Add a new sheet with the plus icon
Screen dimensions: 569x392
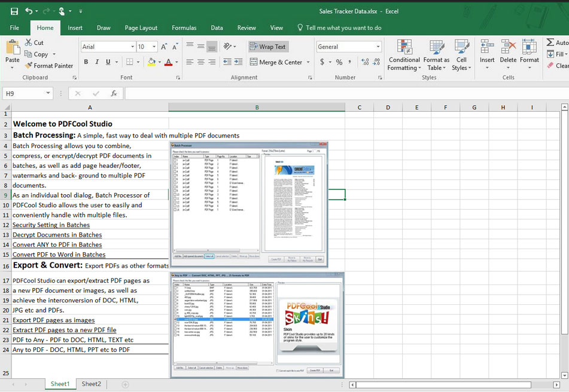pos(125,384)
